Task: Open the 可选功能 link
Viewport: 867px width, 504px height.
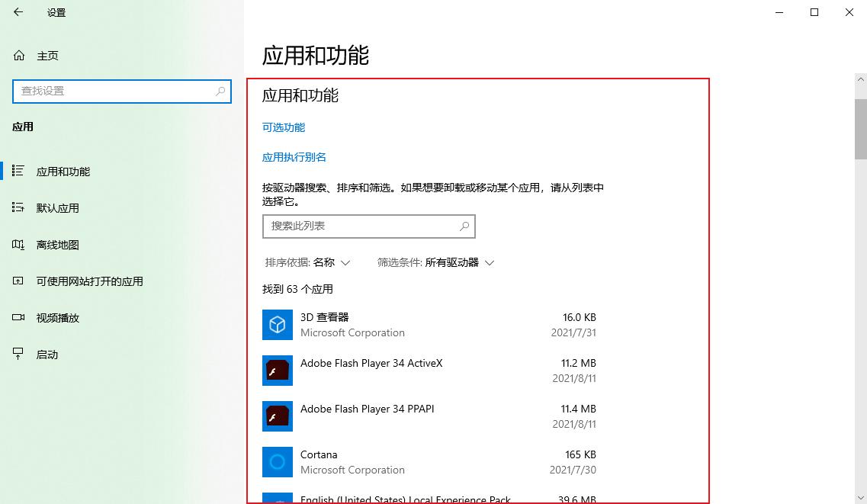Action: click(282, 127)
